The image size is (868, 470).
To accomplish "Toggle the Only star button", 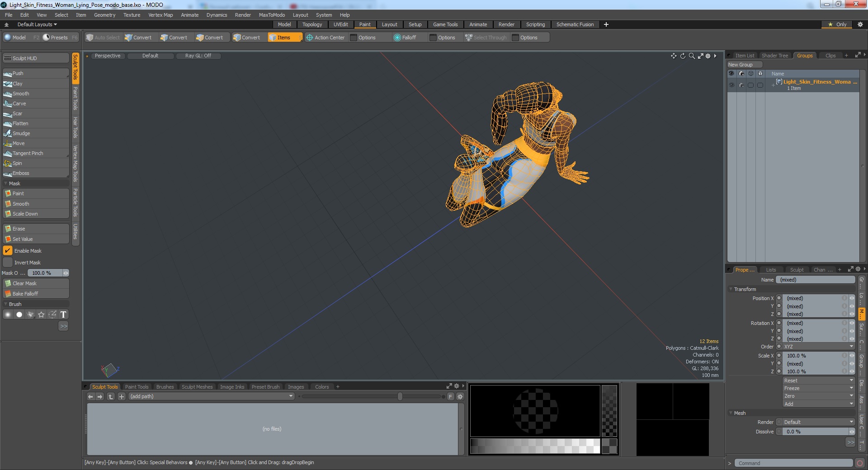I will click(x=837, y=24).
